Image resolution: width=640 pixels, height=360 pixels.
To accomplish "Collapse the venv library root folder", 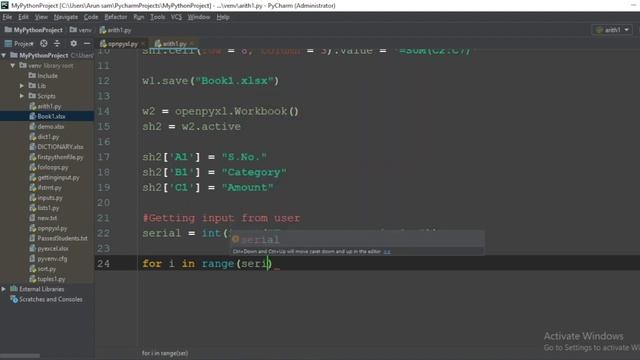I will pyautogui.click(x=13, y=65).
